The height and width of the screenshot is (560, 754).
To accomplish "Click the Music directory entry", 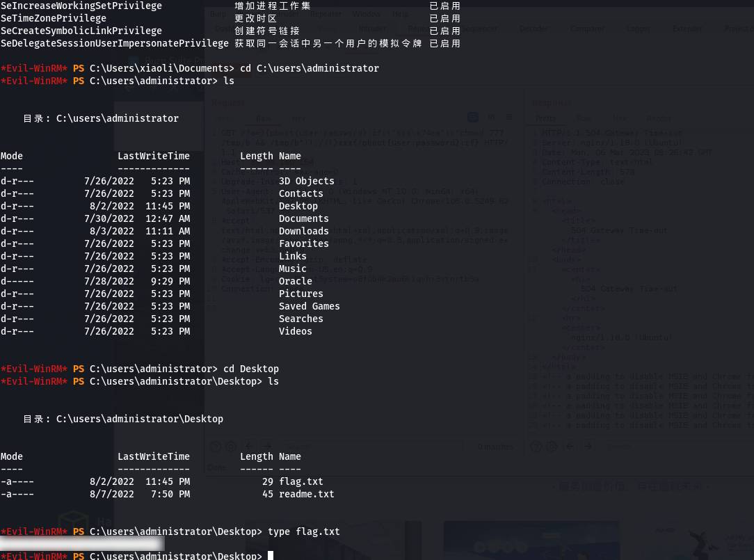I will pos(292,269).
